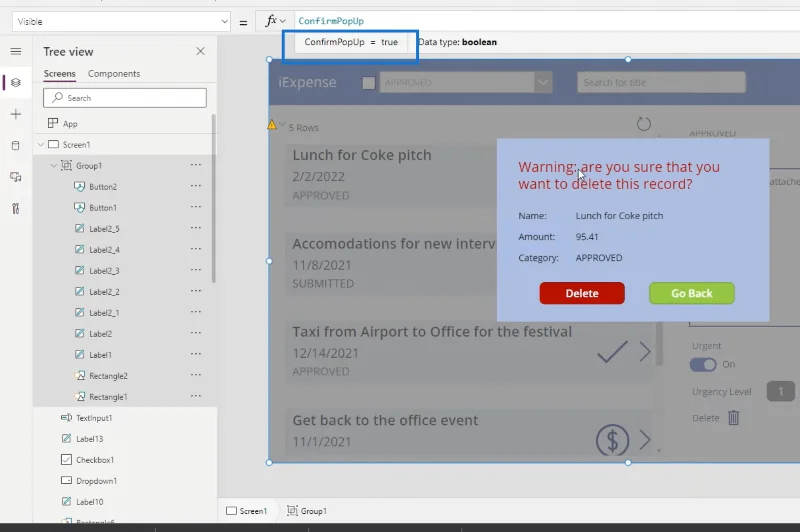Image resolution: width=800 pixels, height=532 pixels.
Task: Select Label13 in the tree
Action: [89, 438]
